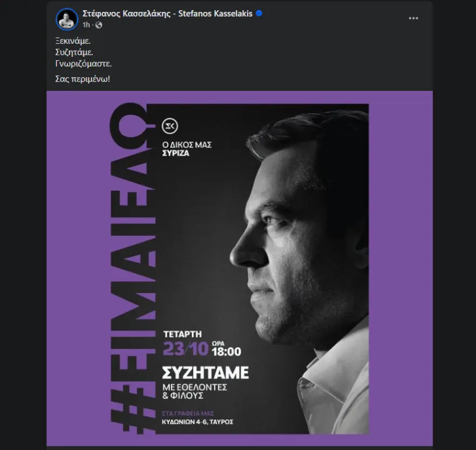Click the blue verified badge icon

click(x=259, y=14)
